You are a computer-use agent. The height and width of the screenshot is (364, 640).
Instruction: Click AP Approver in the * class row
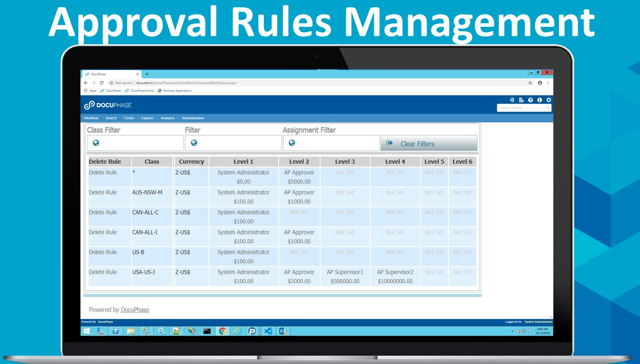pyautogui.click(x=299, y=173)
